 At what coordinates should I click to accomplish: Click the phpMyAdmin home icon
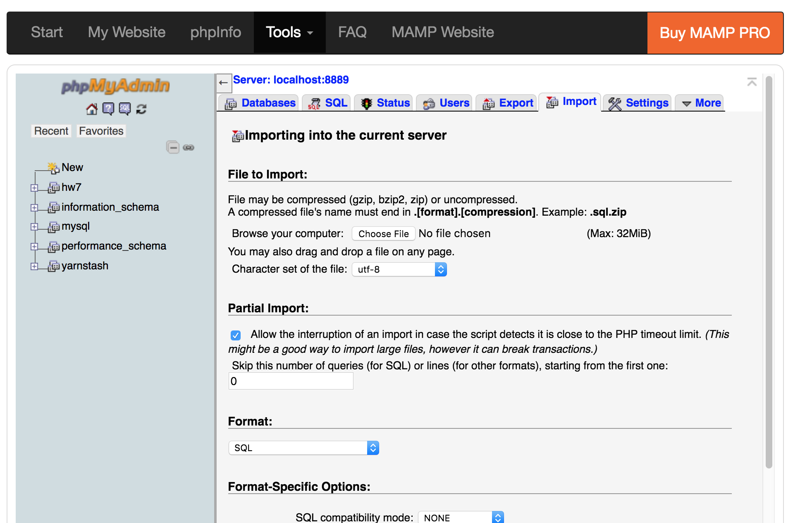[x=91, y=109]
